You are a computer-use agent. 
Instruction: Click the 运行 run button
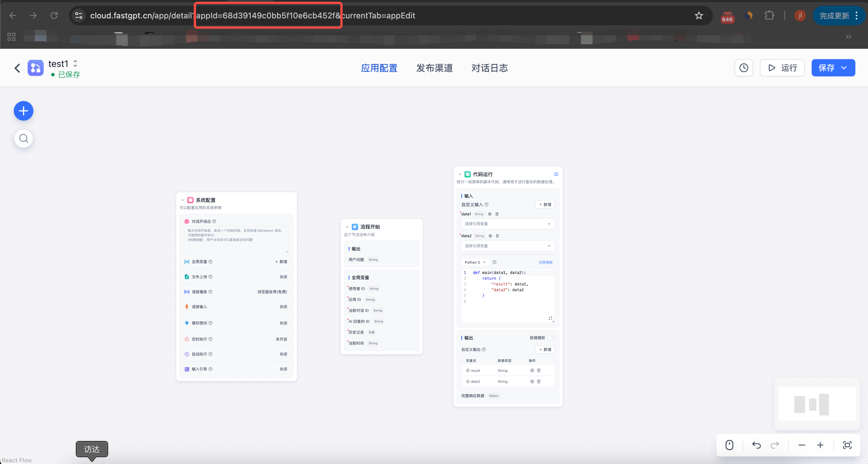coord(782,68)
